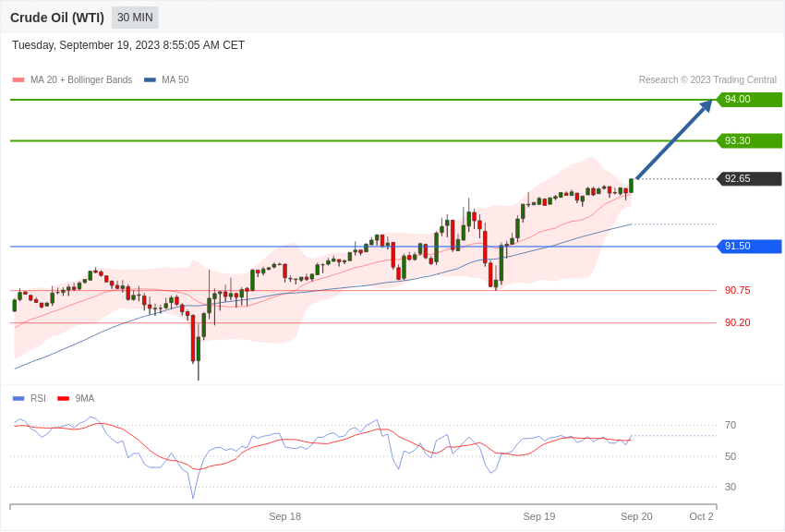Toggle the MA 50 legend label
This screenshot has width=785, height=532.
coord(175,80)
